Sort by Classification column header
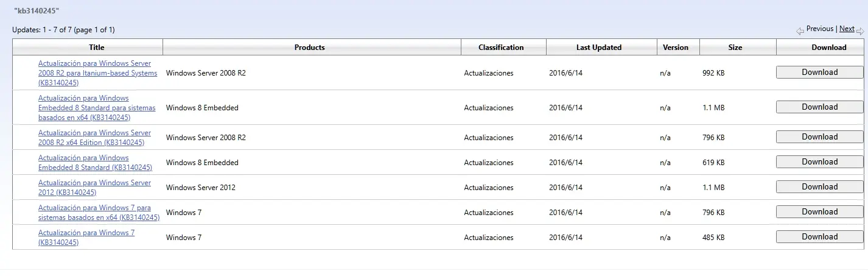 501,48
